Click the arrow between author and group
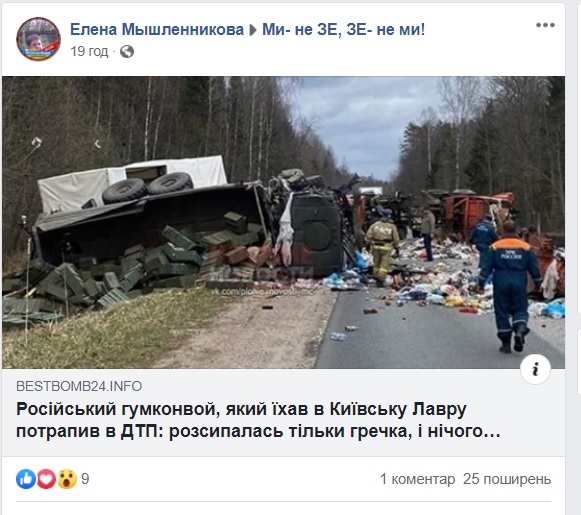The height and width of the screenshot is (515, 581). (253, 30)
